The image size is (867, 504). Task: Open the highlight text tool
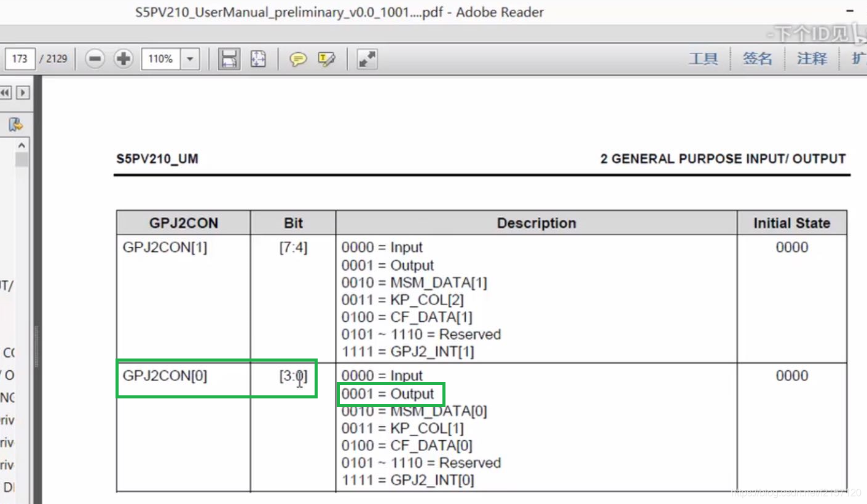click(x=325, y=59)
